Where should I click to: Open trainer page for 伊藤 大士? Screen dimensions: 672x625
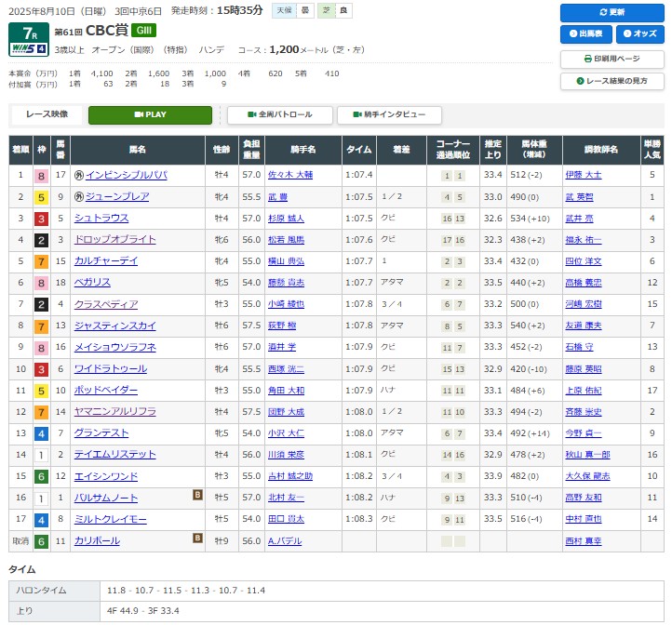coord(583,175)
